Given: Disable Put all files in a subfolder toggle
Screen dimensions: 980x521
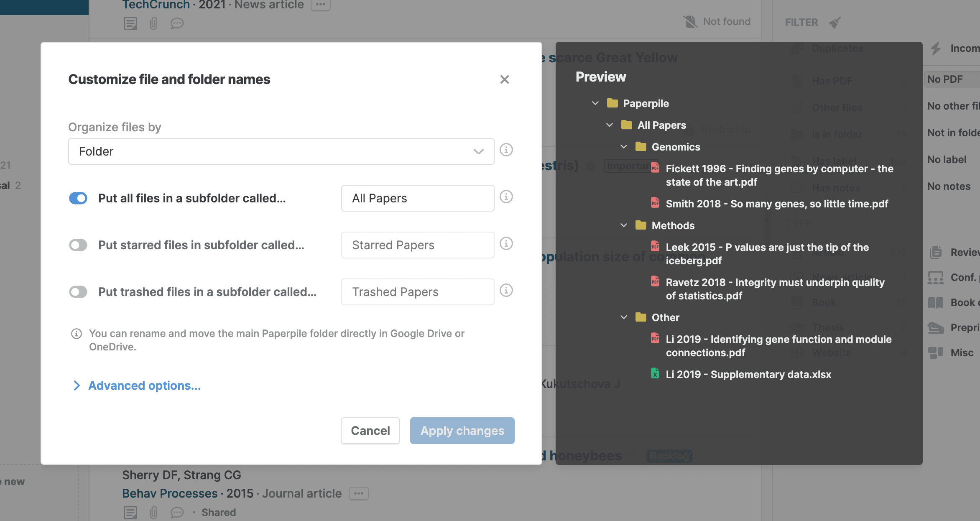Looking at the screenshot, I should (78, 198).
